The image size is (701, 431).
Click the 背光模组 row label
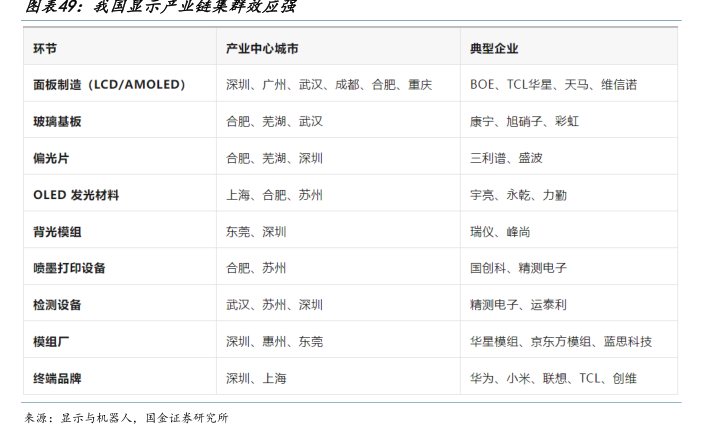pos(57,231)
